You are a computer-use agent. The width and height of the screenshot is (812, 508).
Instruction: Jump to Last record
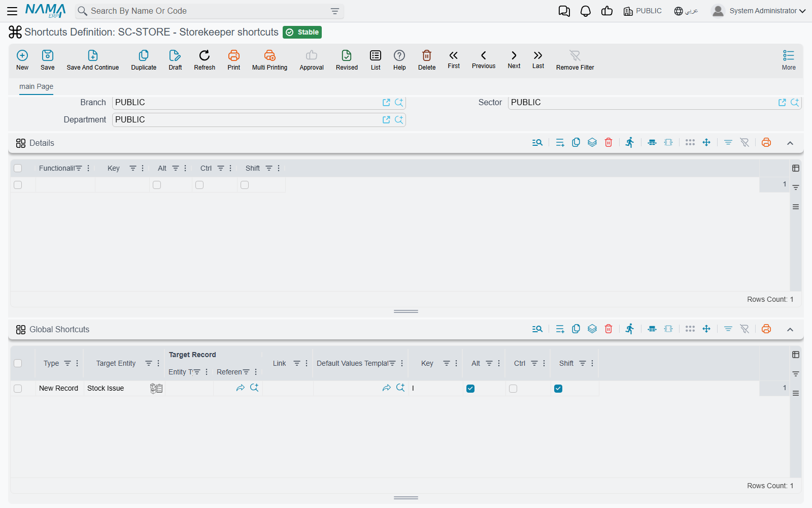click(538, 59)
